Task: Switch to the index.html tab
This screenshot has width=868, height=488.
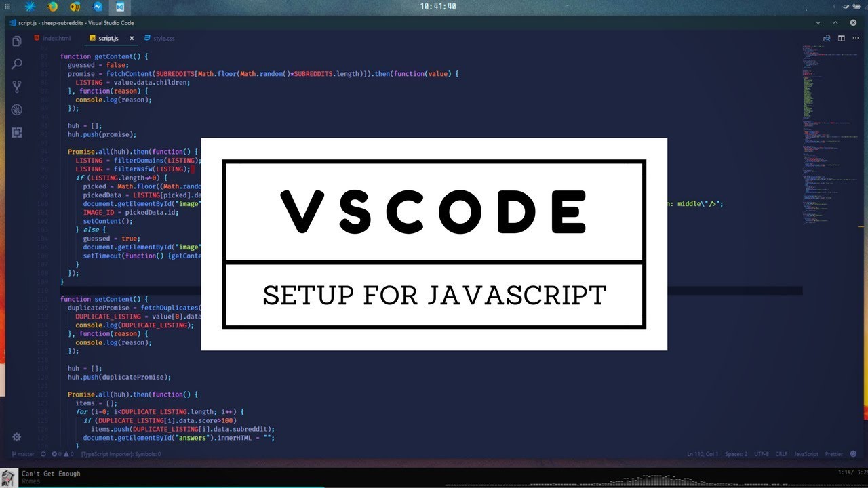Action: click(52, 39)
